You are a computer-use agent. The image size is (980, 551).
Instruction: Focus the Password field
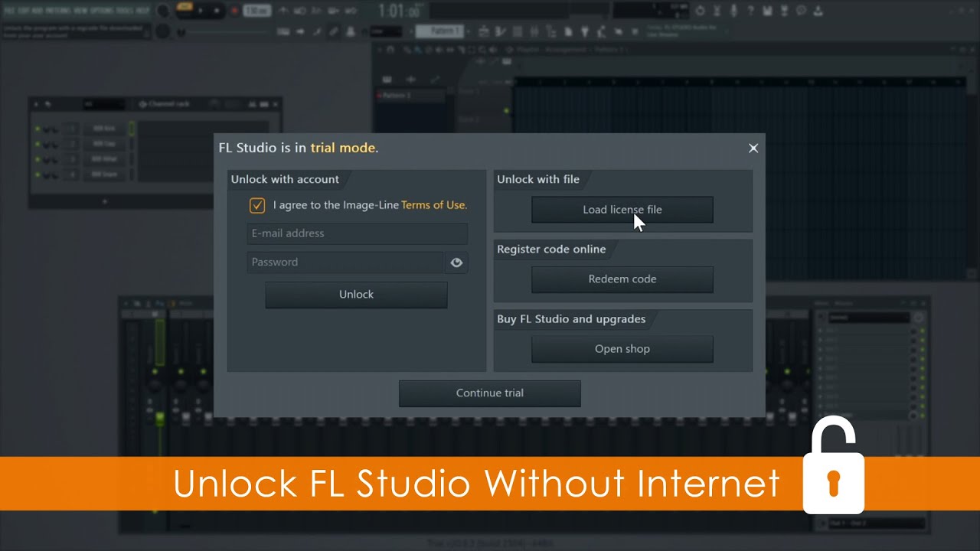pos(345,262)
